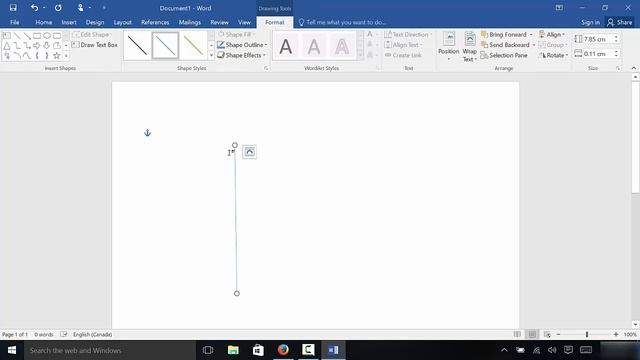
Task: Apply the blue line shape style
Action: click(165, 45)
